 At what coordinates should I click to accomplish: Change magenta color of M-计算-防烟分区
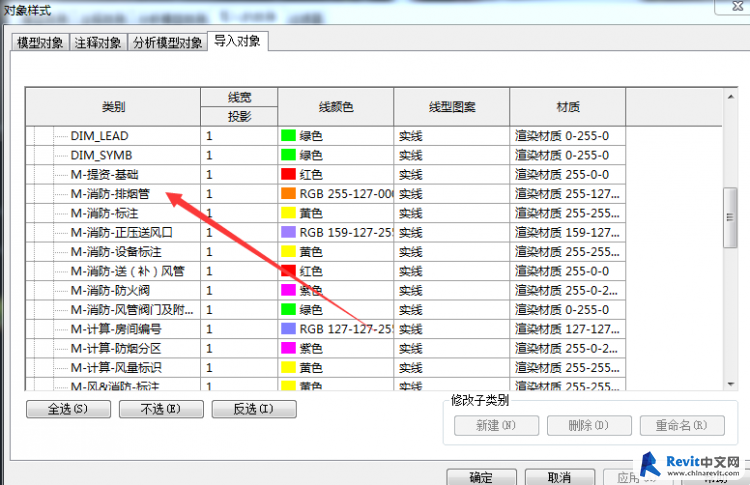click(x=288, y=348)
